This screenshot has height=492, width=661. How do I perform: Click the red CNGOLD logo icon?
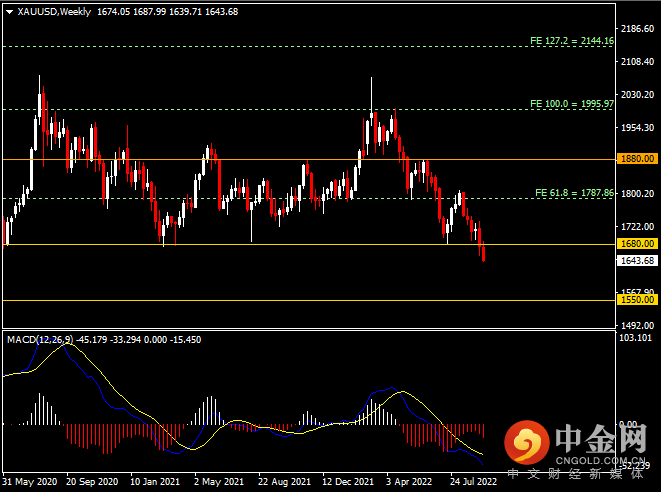(527, 442)
